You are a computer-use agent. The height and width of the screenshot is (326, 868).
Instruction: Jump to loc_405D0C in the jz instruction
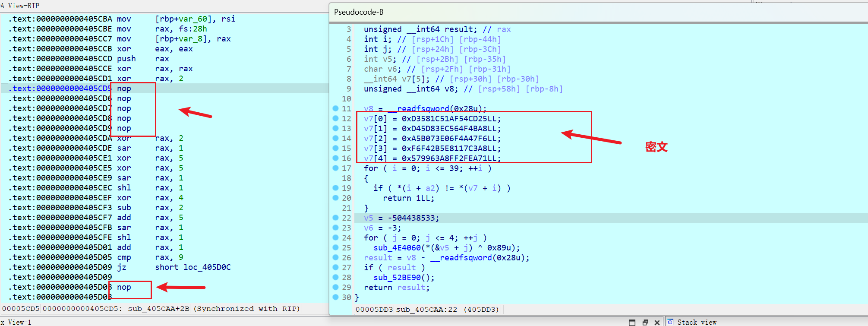[x=207, y=267]
